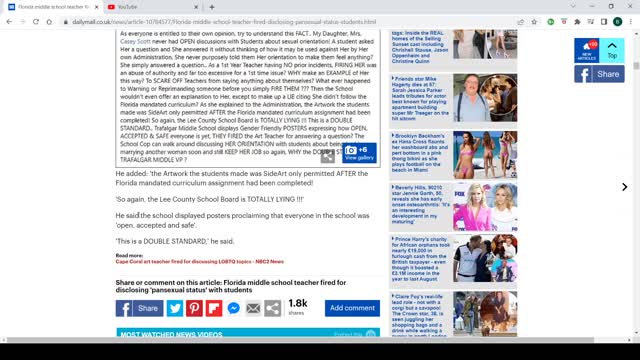Open the tab search dropdown arrow
Viewport: 640px width, 360px height.
pos(573,7)
